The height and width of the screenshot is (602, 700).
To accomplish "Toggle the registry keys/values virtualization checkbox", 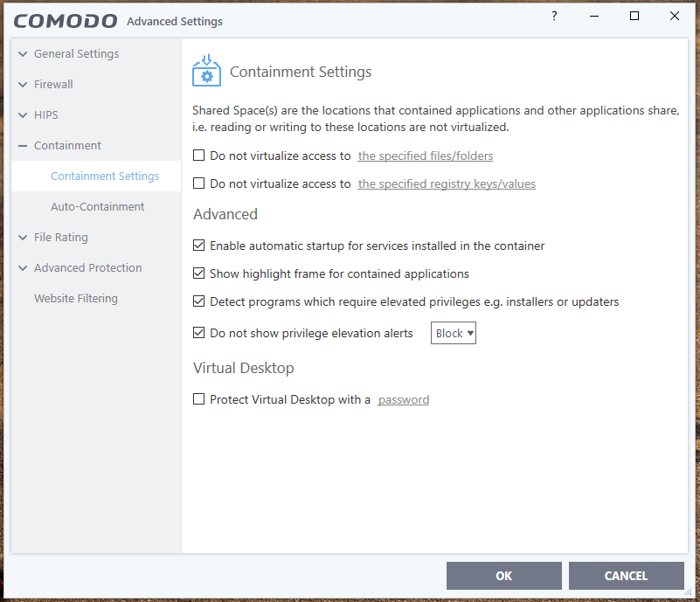I will [198, 184].
